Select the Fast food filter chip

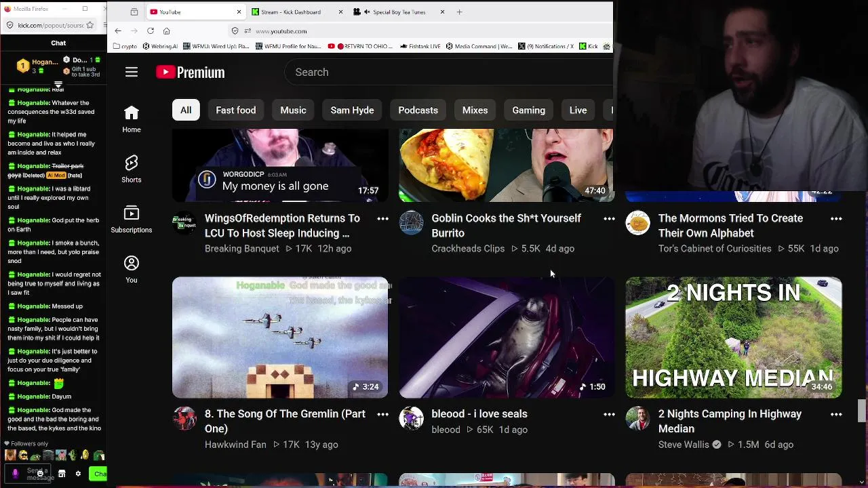[x=236, y=110]
